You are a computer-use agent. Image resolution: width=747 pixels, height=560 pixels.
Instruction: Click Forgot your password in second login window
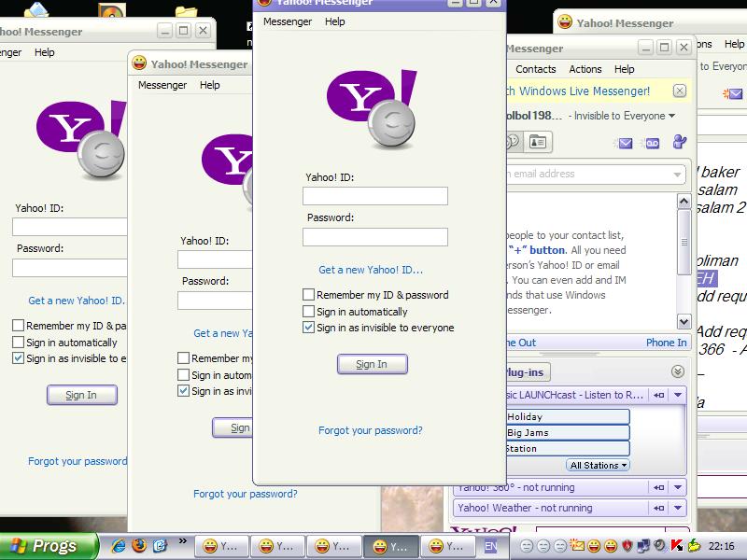pos(246,494)
